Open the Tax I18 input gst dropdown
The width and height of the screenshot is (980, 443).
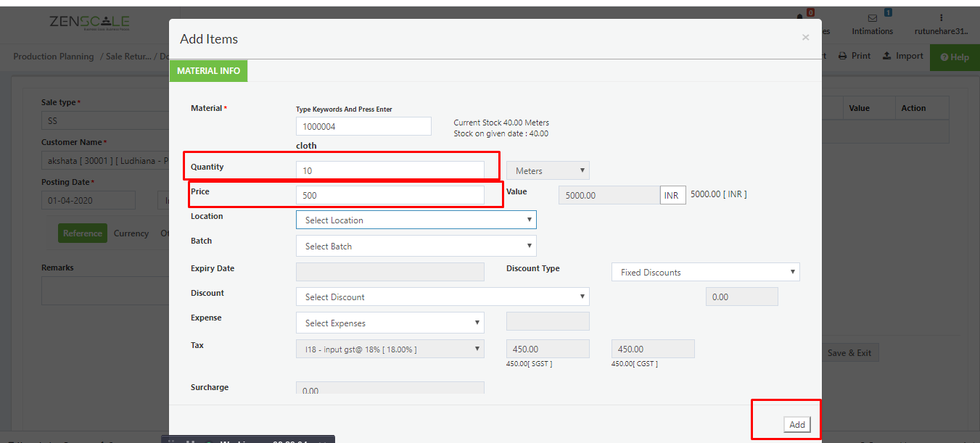click(x=390, y=349)
